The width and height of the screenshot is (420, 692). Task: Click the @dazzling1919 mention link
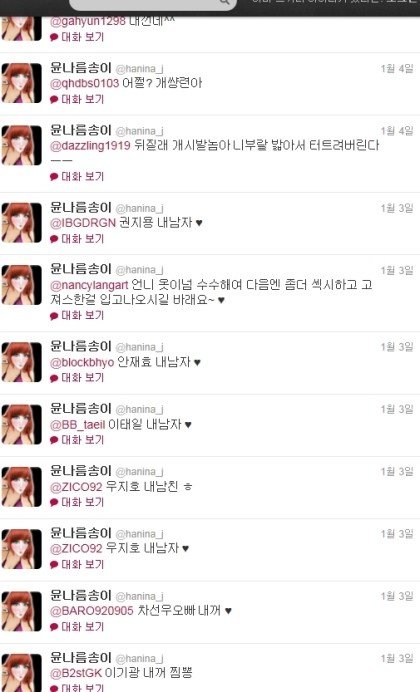click(90, 146)
